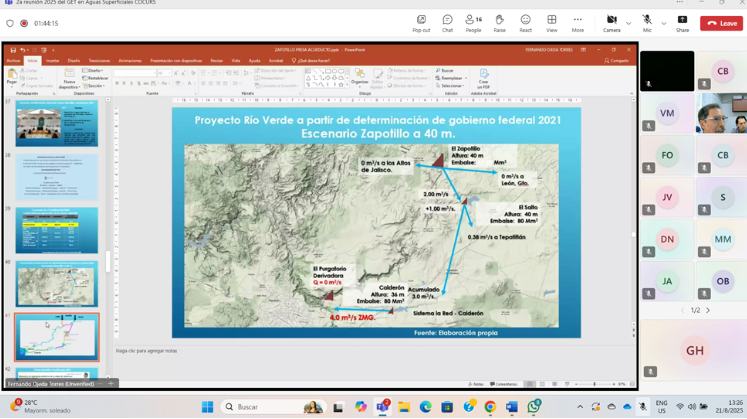Show the People participants list
Image resolution: width=747 pixels, height=419 pixels.
tap(473, 23)
